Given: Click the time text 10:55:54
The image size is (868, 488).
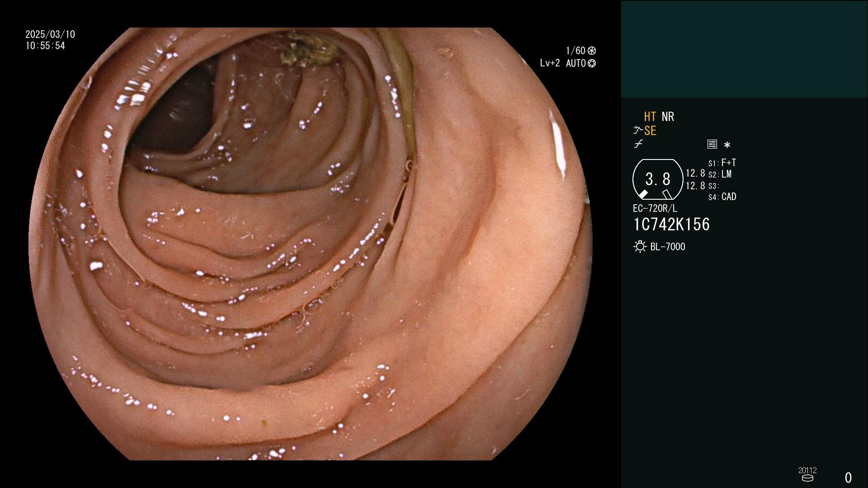Looking at the screenshot, I should point(45,46).
